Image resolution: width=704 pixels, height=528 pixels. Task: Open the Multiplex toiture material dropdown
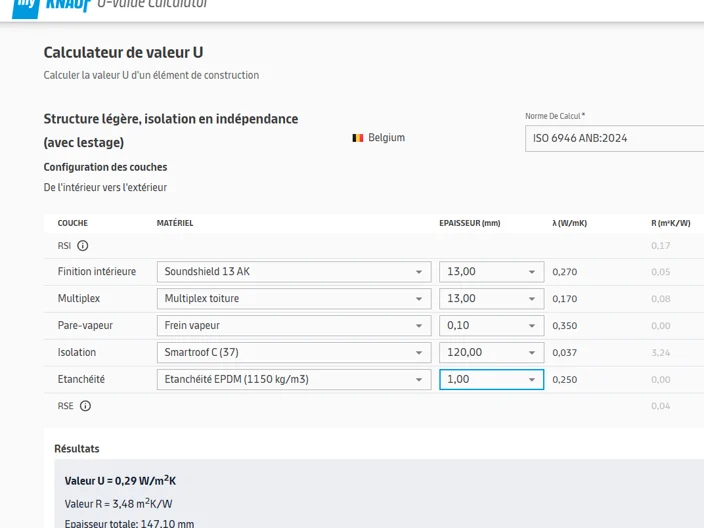click(x=294, y=299)
